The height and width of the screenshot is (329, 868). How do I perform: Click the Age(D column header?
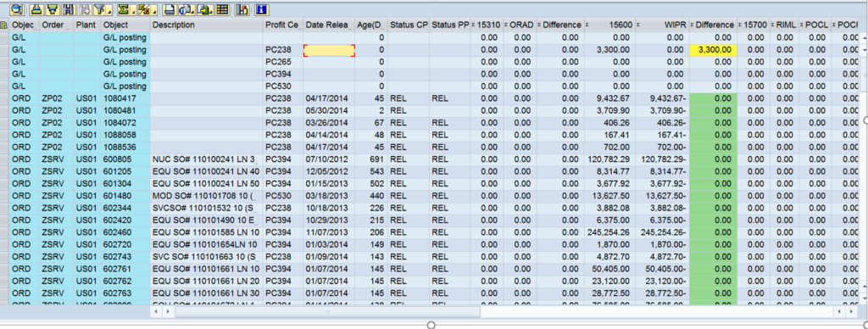pos(370,25)
